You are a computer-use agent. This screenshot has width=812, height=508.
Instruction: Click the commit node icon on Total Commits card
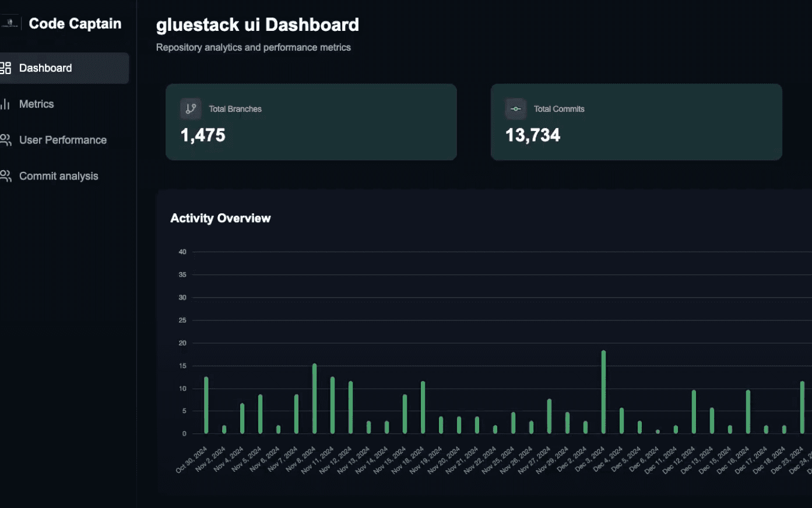[x=515, y=109]
